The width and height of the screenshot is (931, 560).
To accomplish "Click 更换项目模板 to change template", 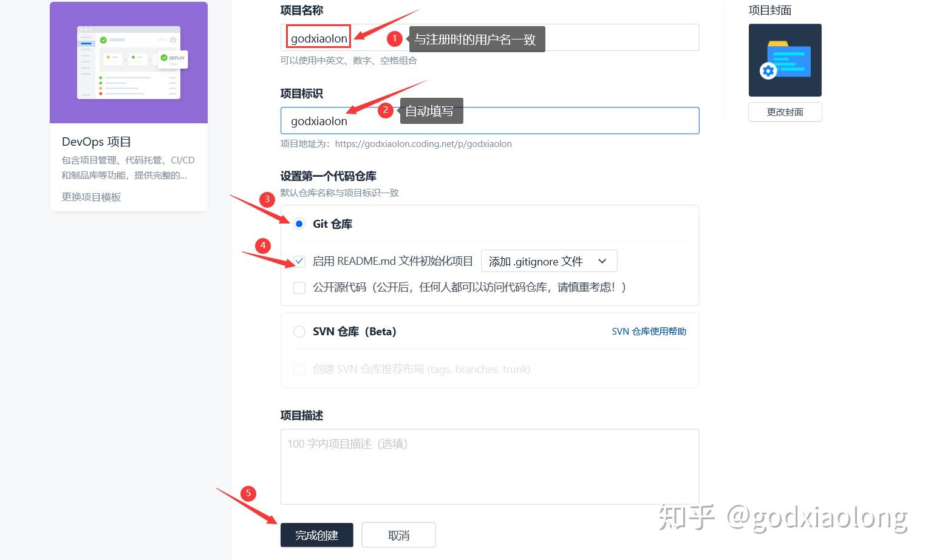I will (91, 197).
